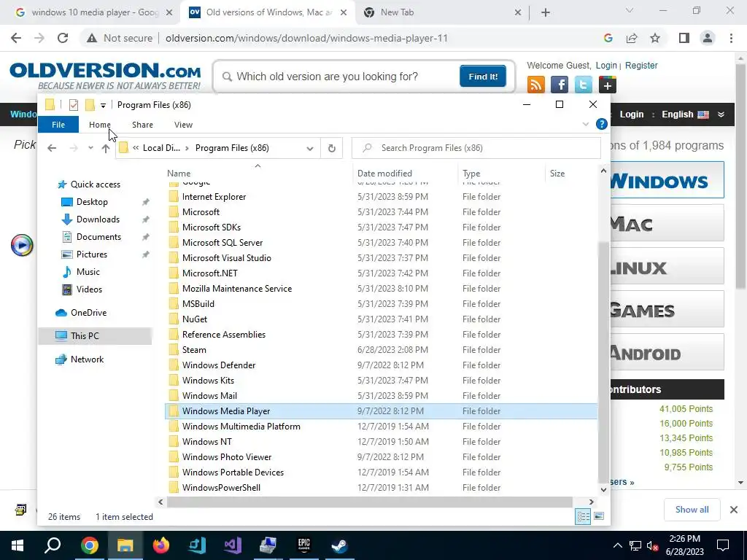Open Chrome three-dot menu
Viewport: 747px width, 560px height.
pos(731,38)
